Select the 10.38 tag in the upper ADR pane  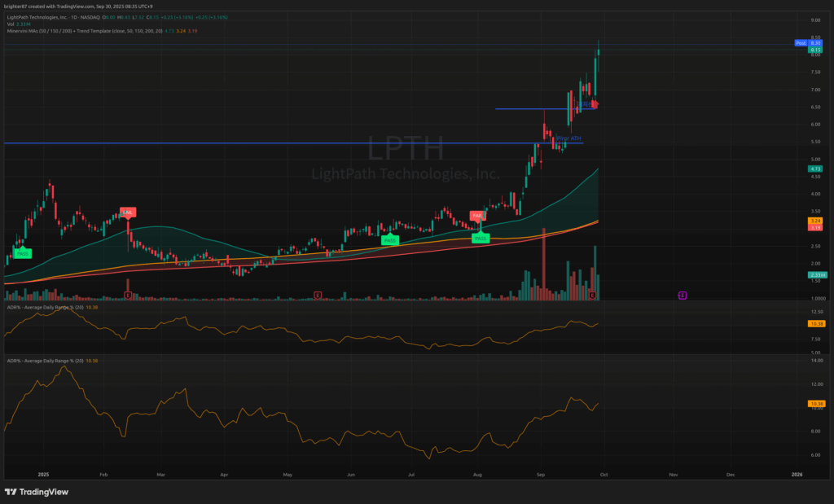click(816, 324)
